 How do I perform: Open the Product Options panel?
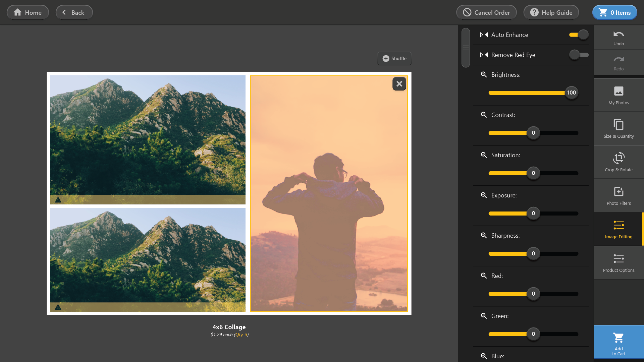click(619, 263)
